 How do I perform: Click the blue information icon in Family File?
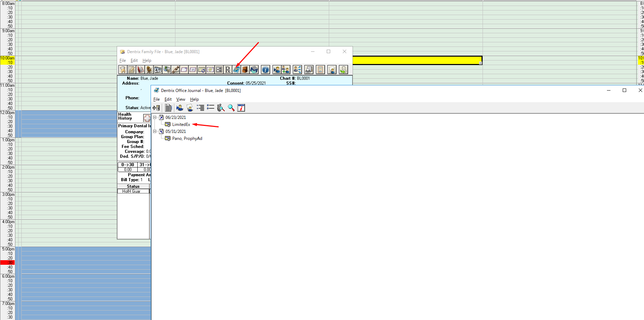pyautogui.click(x=266, y=70)
